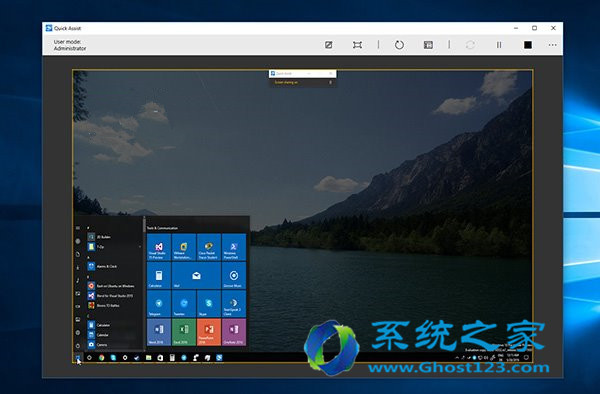
Task: Select Alarms & Clock in the app list
Action: click(103, 266)
